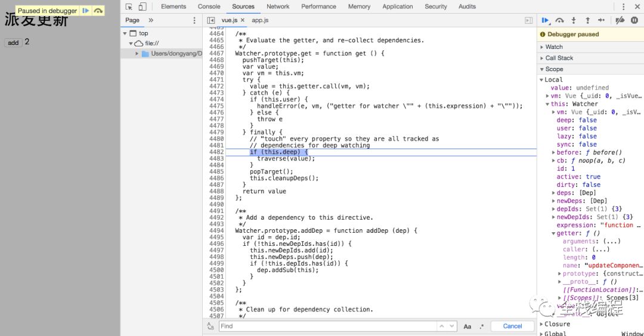The image size is (644, 336).
Task: Select the Page navigator tab
Action: click(x=132, y=20)
